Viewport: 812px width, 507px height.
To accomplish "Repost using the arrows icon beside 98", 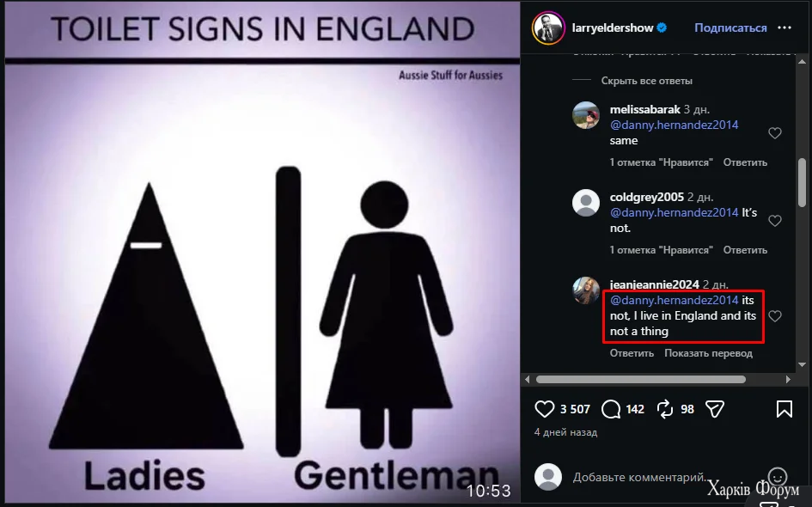I will pyautogui.click(x=665, y=409).
